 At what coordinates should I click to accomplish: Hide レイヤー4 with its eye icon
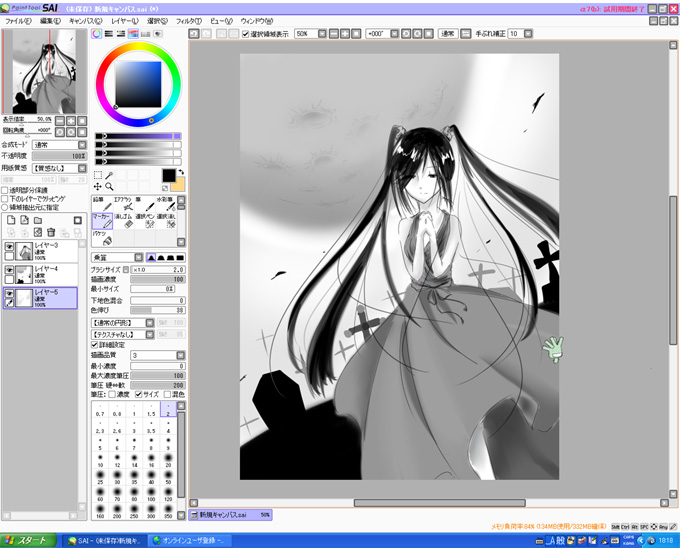tap(9, 270)
